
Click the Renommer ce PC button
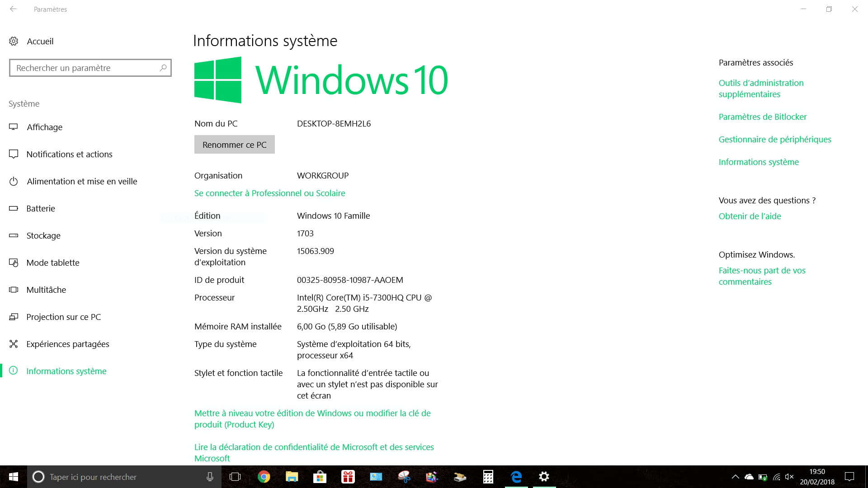point(235,145)
